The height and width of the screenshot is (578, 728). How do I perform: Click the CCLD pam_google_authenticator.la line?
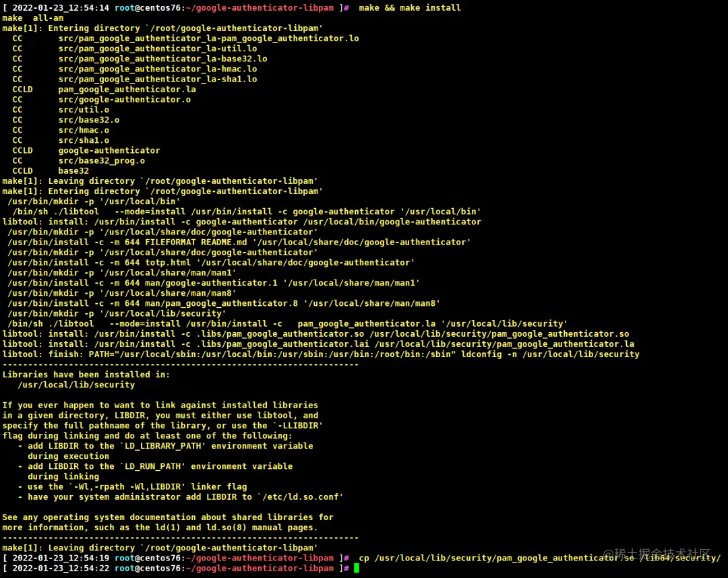(x=104, y=90)
